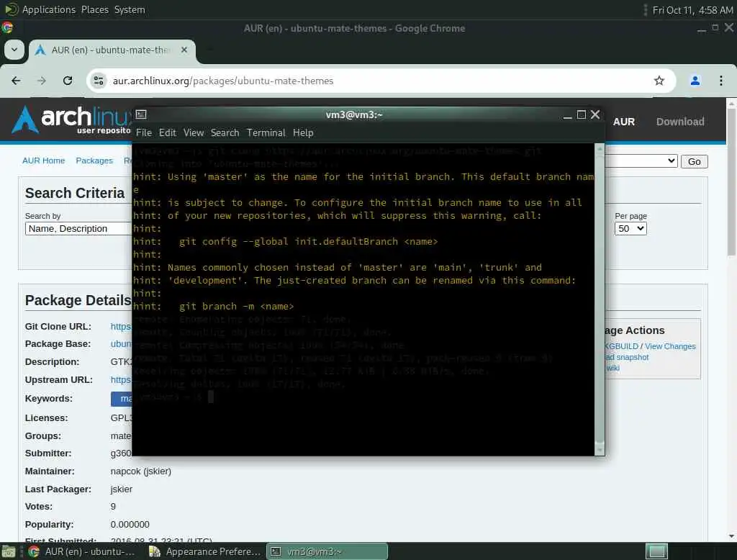737x560 pixels.
Task: Click the terminal's vertical scrollbar
Action: click(x=600, y=299)
